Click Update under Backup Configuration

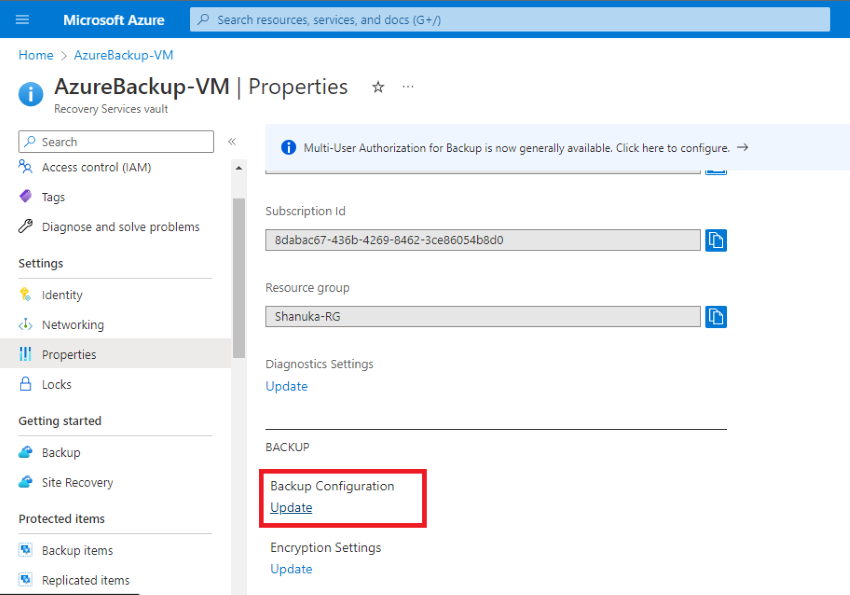(291, 507)
